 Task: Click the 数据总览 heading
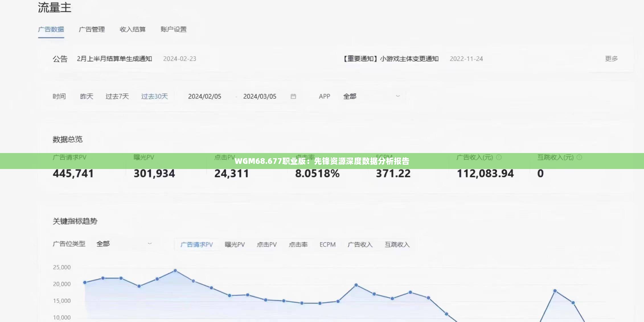[x=67, y=139]
